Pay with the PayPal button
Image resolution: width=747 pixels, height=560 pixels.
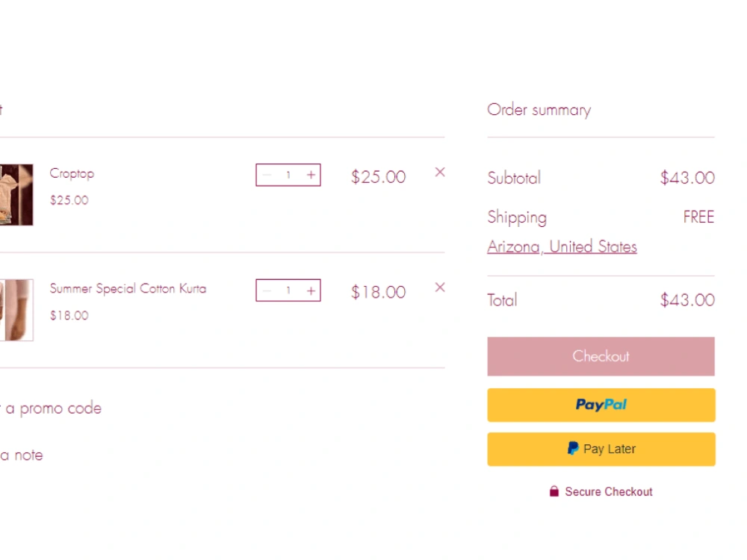(601, 405)
